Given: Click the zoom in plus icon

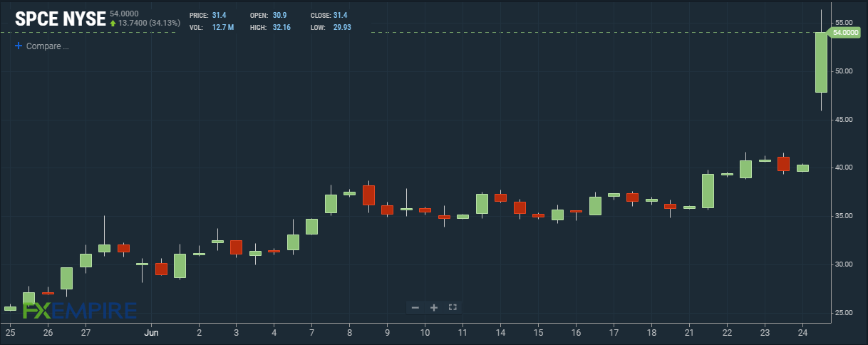Looking at the screenshot, I should click(x=433, y=307).
